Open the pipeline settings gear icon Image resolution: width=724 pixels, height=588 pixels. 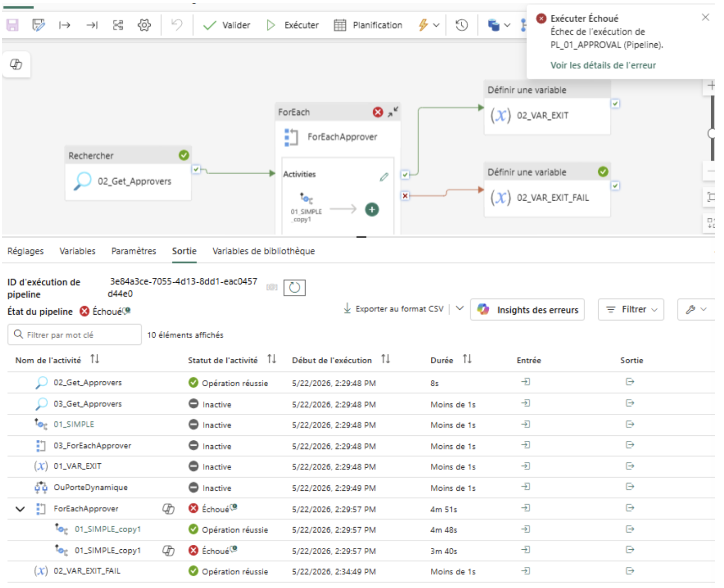point(144,25)
